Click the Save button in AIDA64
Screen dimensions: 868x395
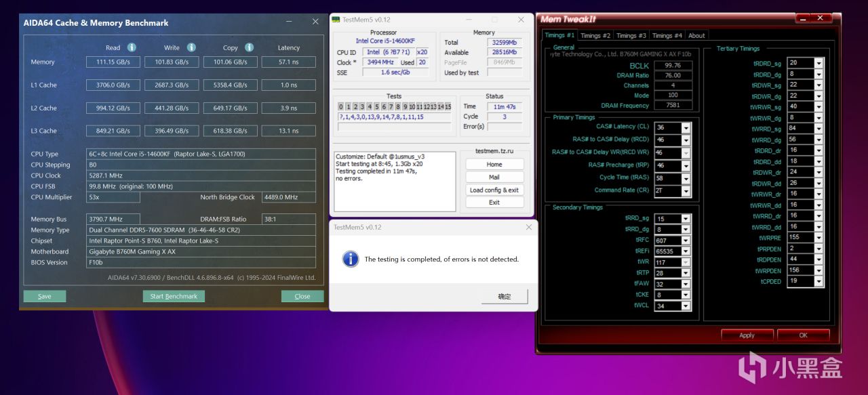(x=44, y=296)
